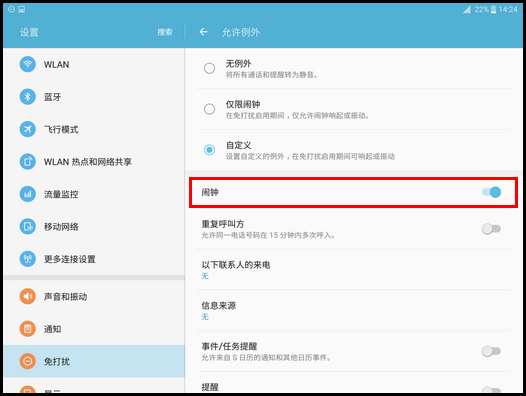526x396 pixels.
Task: Go back with the arrow icon
Action: pos(203,32)
